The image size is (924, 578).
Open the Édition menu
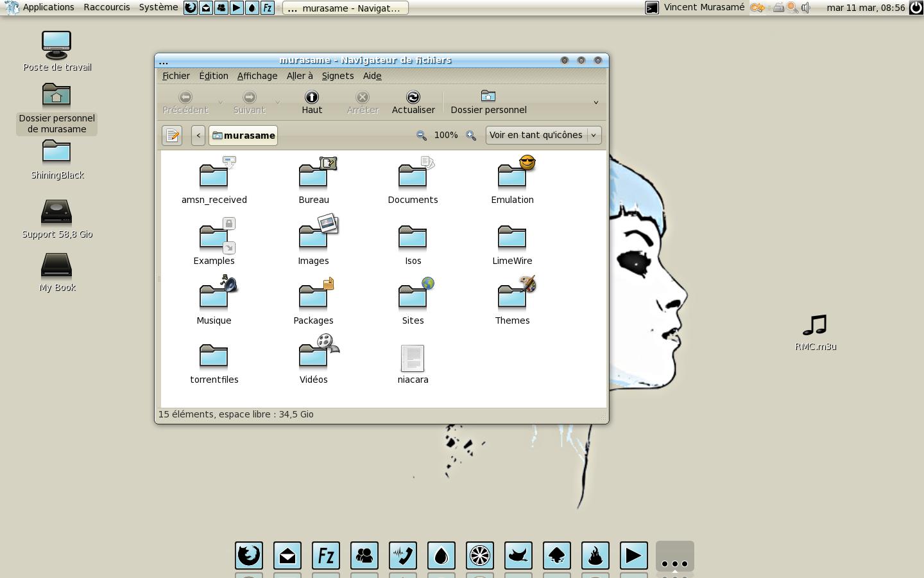(214, 76)
